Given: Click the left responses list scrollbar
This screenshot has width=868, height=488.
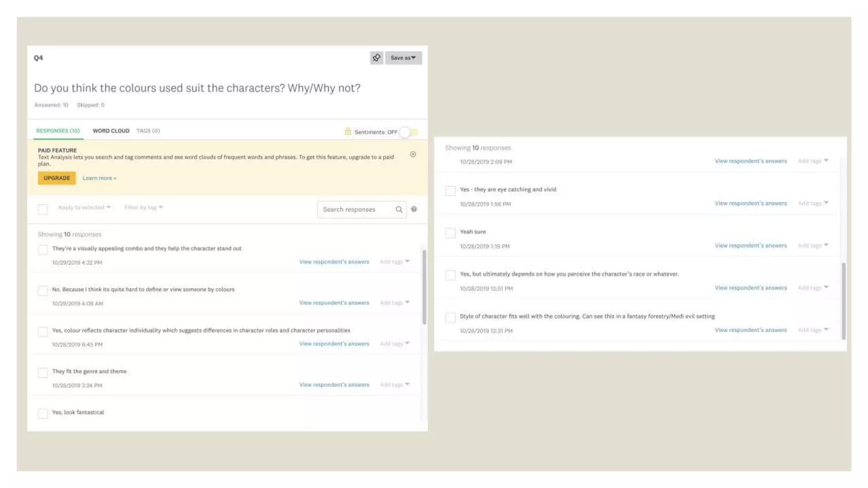Looking at the screenshot, I should (424, 287).
